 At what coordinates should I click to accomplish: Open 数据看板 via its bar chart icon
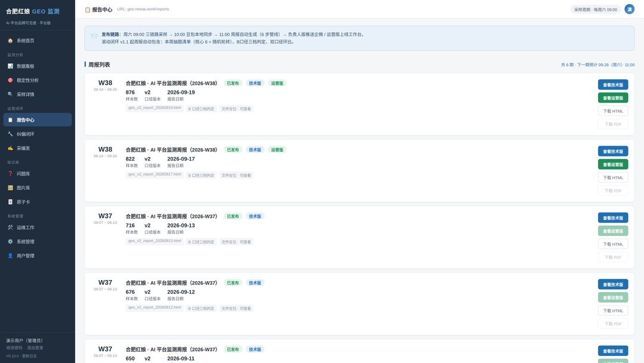(x=10, y=66)
